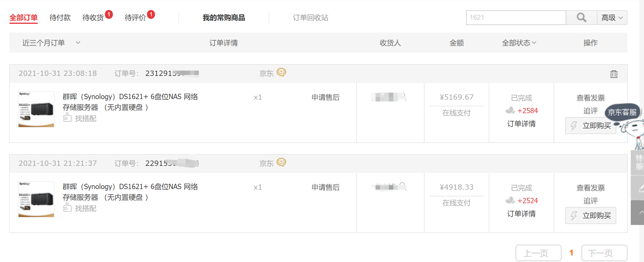Click 立即购买 for ¥5169.67 order
Image resolution: width=644 pixels, height=262 pixels.
pyautogui.click(x=590, y=126)
